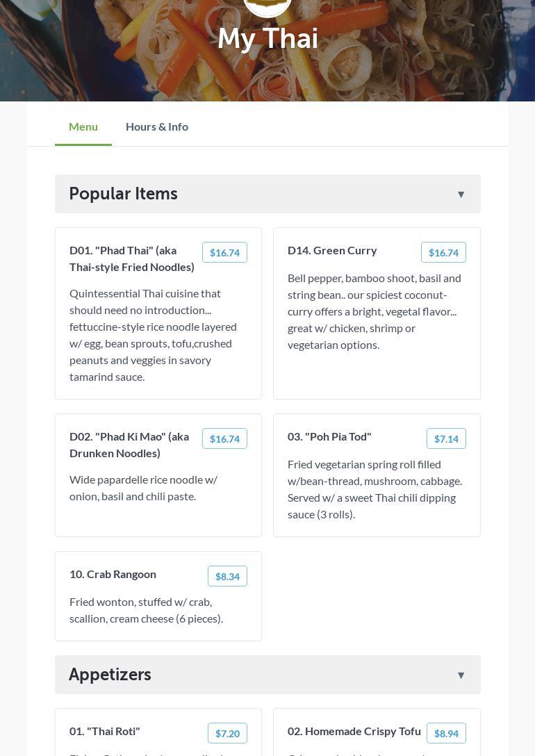Image resolution: width=535 pixels, height=756 pixels.
Task: Open the 10. Crab Rangoon item card
Action: coord(158,596)
